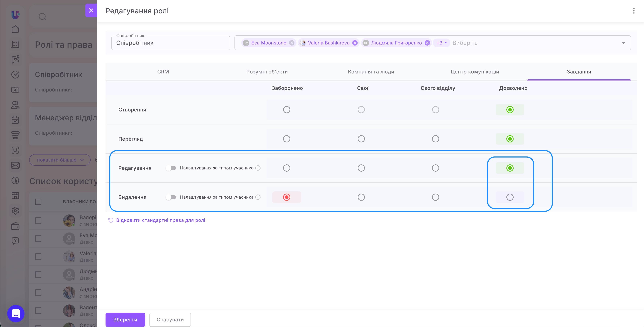The width and height of the screenshot is (644, 327).
Task: Open the tasks checkmark sidebar icon
Action: click(15, 75)
